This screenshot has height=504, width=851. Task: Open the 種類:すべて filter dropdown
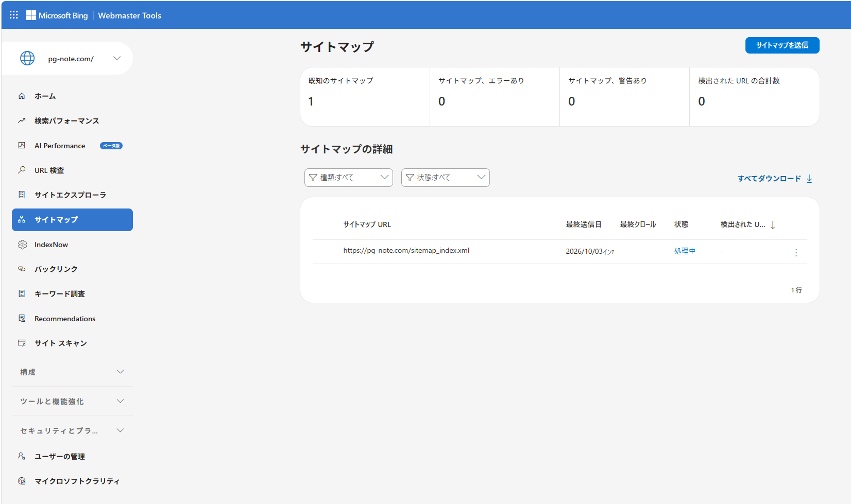click(349, 178)
